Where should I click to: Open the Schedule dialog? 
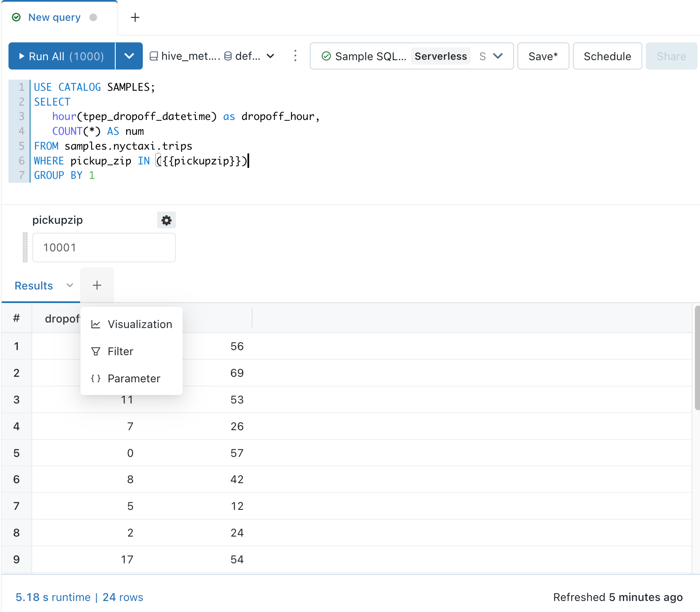[x=607, y=56]
